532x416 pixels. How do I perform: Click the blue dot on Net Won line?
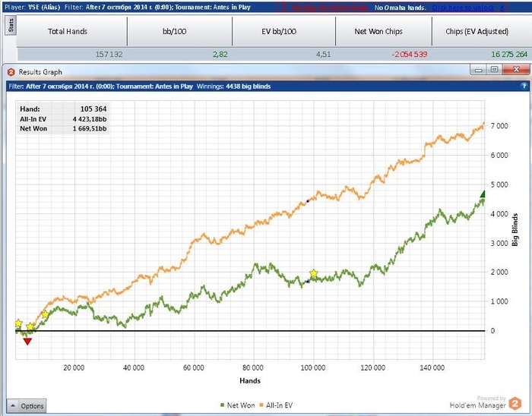point(308,282)
